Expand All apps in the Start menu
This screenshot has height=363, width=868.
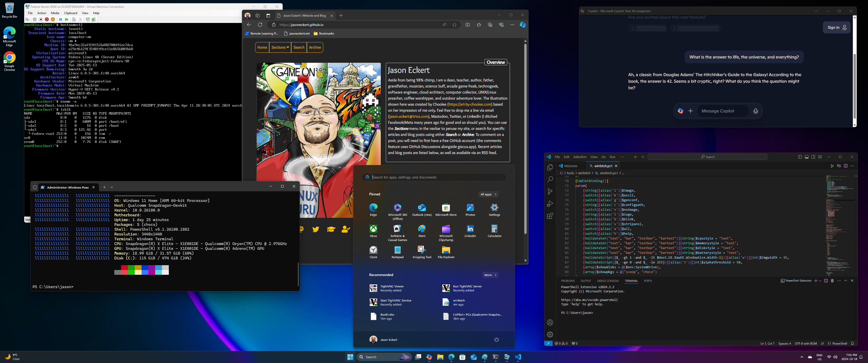(488, 194)
